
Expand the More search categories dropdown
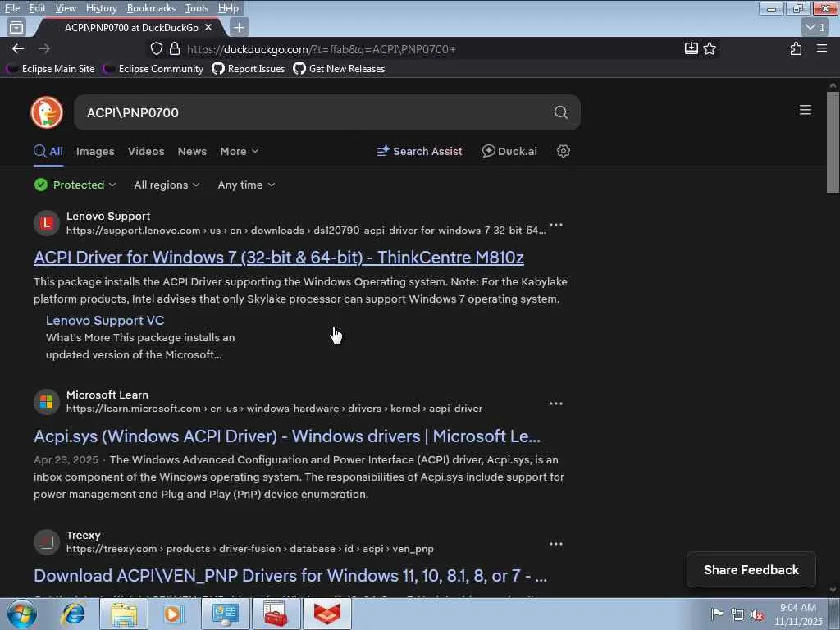(x=240, y=151)
